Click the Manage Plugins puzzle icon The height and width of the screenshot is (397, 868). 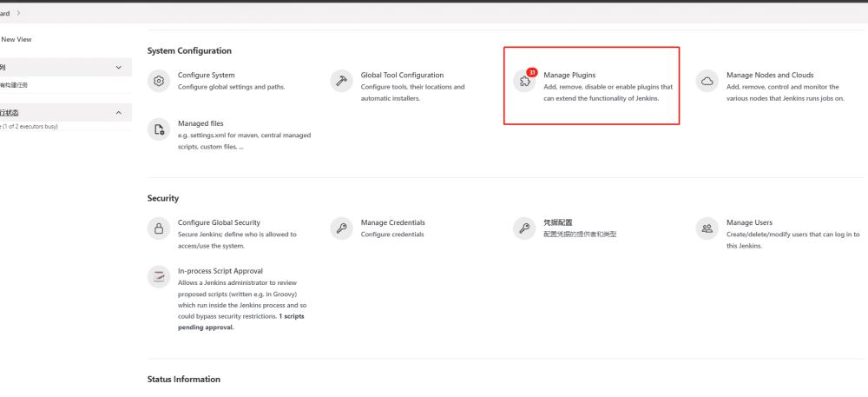click(524, 82)
